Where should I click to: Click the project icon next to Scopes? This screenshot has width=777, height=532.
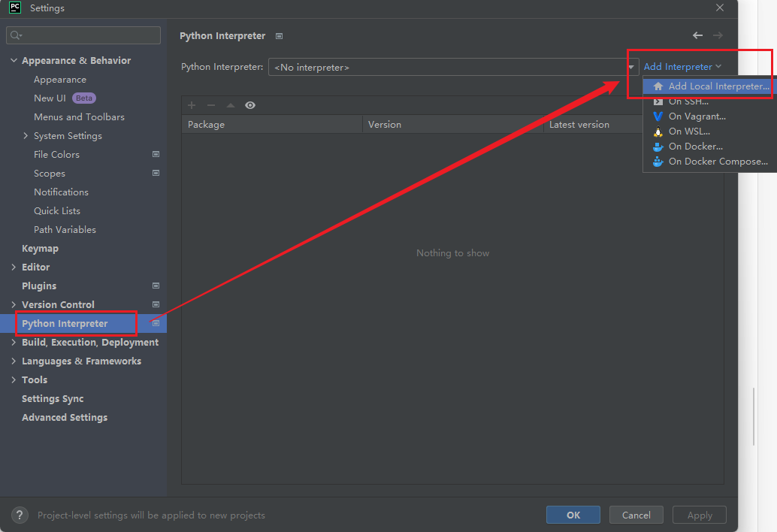click(x=156, y=173)
